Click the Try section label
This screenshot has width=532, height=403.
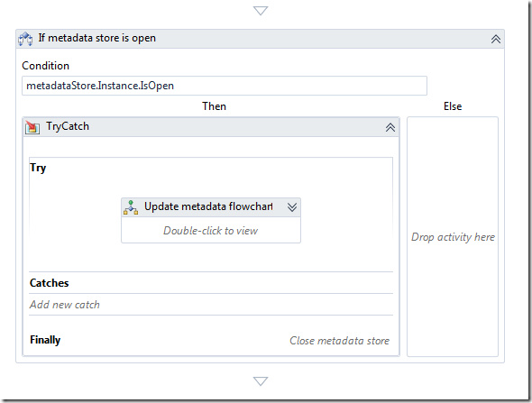click(38, 168)
